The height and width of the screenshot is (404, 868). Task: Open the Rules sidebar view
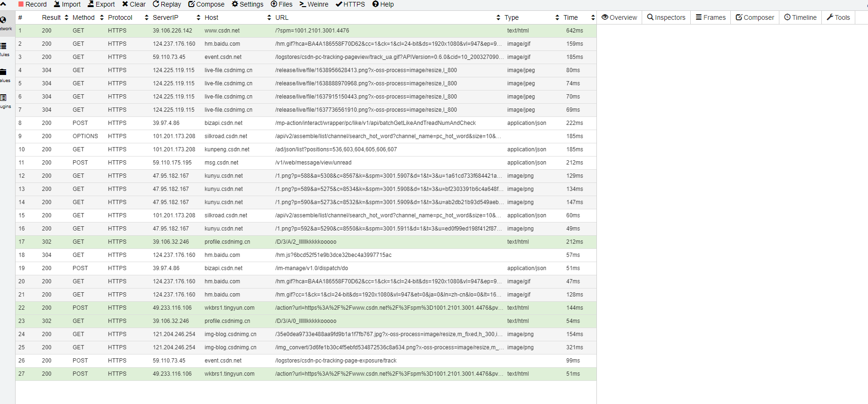click(x=5, y=49)
